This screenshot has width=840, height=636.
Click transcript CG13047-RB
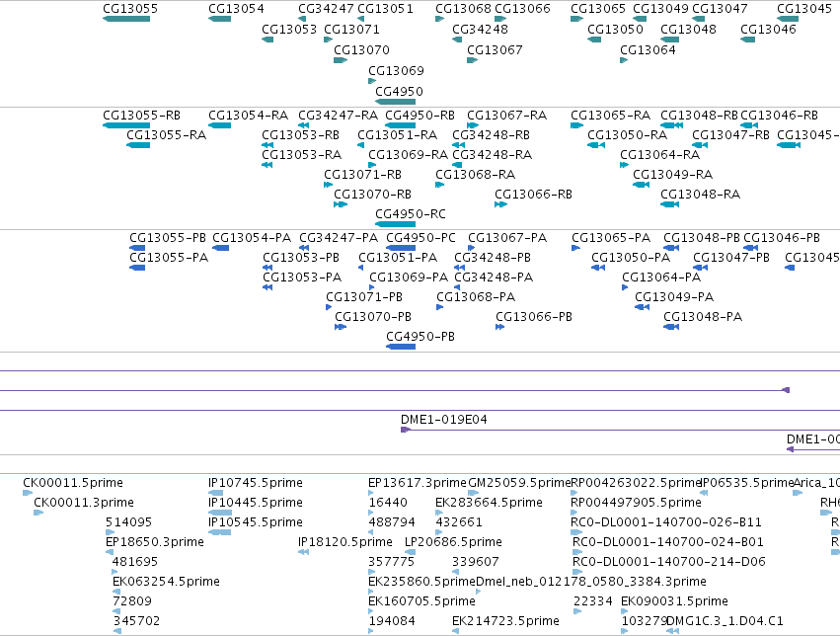tap(730, 135)
